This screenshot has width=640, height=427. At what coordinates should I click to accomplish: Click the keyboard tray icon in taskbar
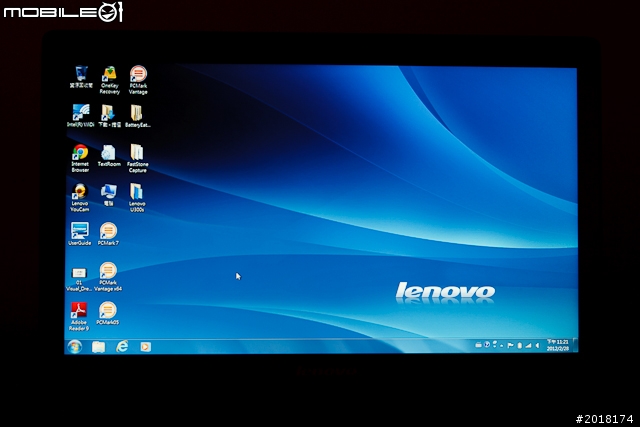click(x=478, y=345)
